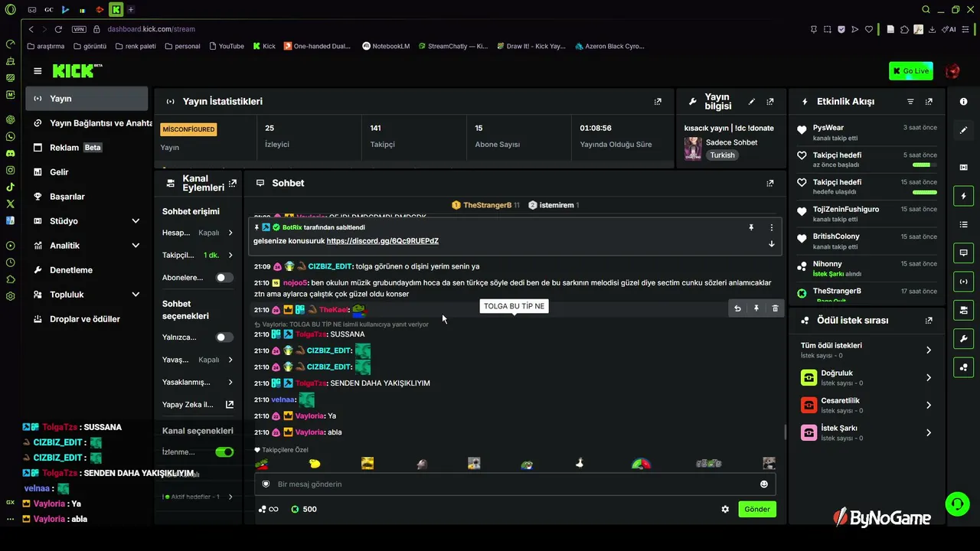980x551 pixels.
Task: Edit stream info with the pencil icon in Yayın bilgisi
Action: 752,101
